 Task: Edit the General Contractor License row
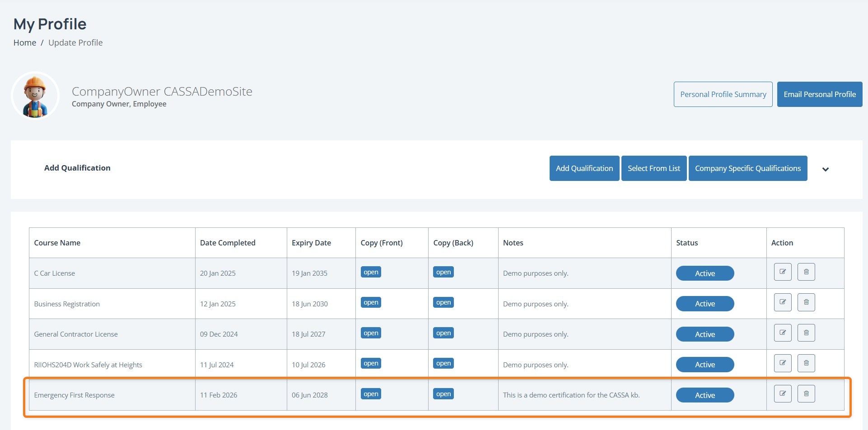[x=783, y=333]
